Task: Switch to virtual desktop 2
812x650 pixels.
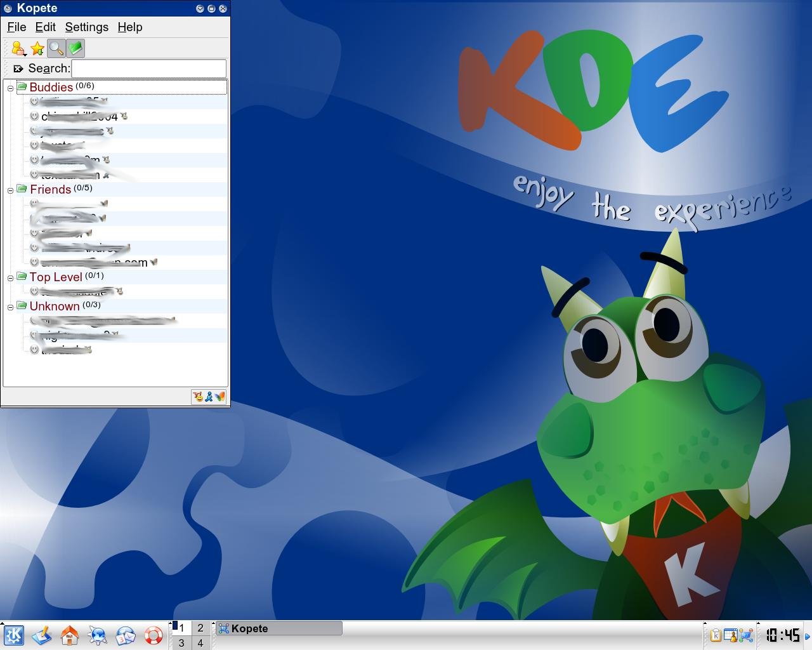Action: 200,628
